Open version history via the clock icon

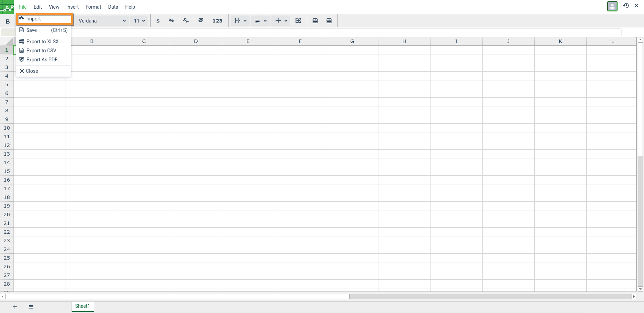pos(626,6)
